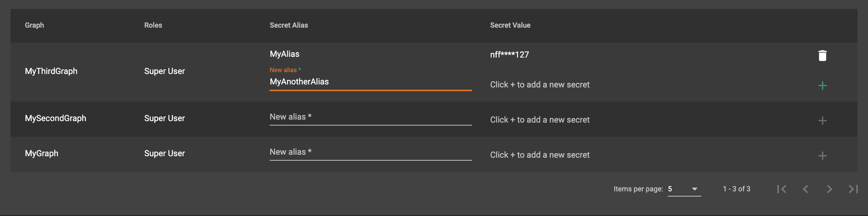Viewport: 868px width, 216px height.
Task: Click the Roles column header
Action: click(153, 25)
